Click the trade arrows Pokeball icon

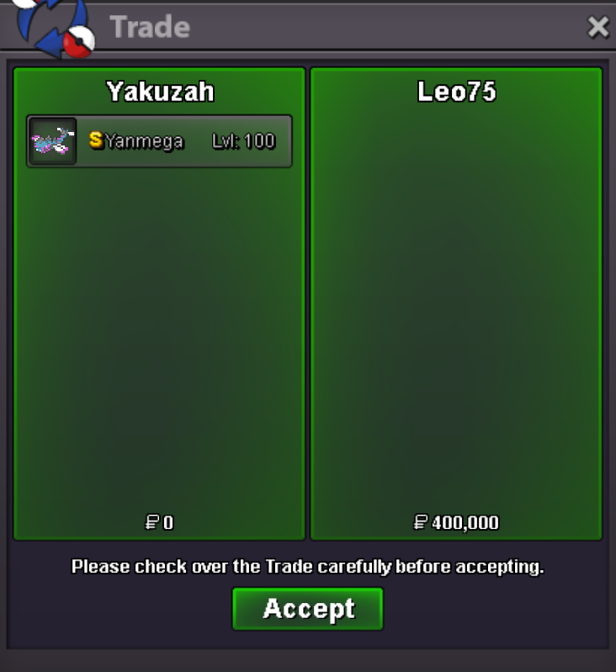(54, 27)
